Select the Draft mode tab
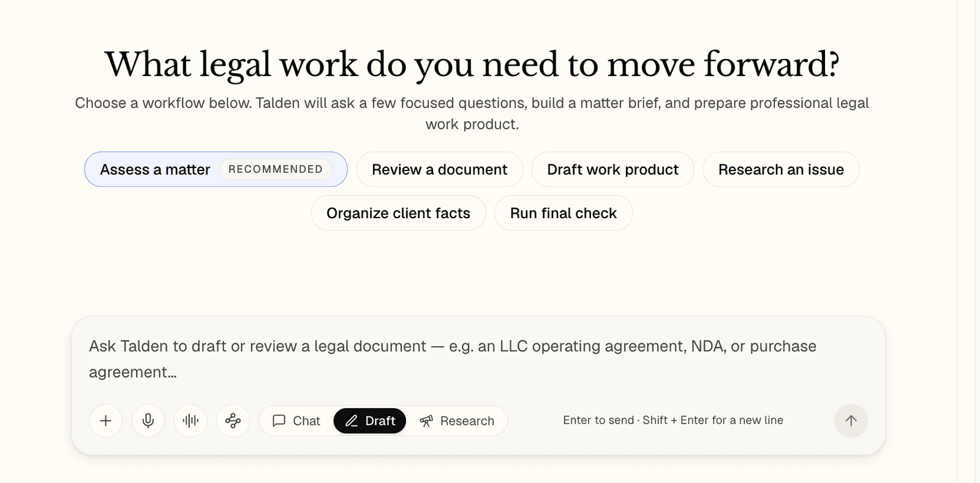The image size is (980, 483). tap(369, 420)
